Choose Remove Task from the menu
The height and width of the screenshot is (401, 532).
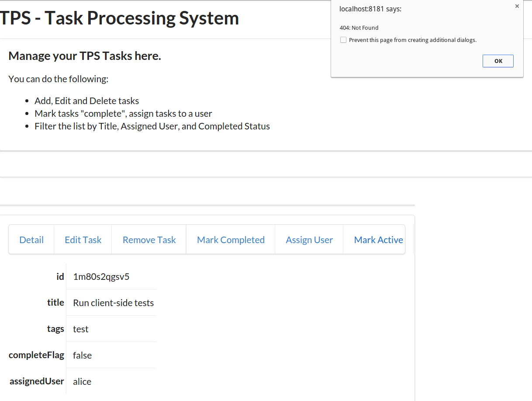tap(149, 240)
